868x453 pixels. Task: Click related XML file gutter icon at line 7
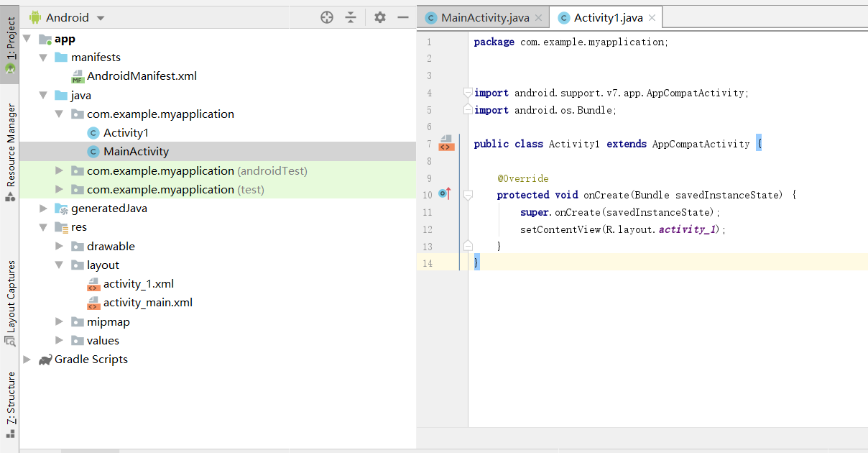(x=446, y=143)
